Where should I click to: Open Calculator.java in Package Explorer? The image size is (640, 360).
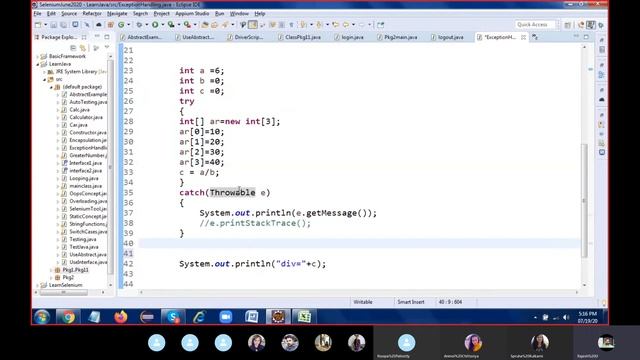click(x=86, y=117)
